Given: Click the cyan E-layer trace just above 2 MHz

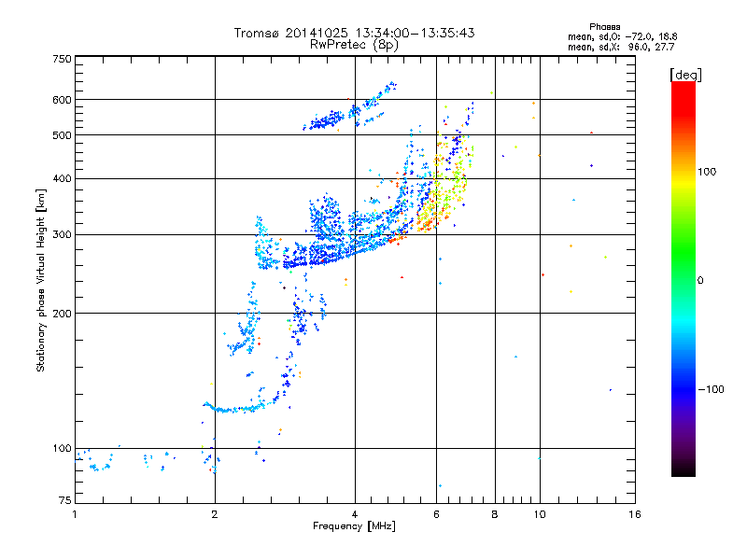Looking at the screenshot, I should point(236,408).
